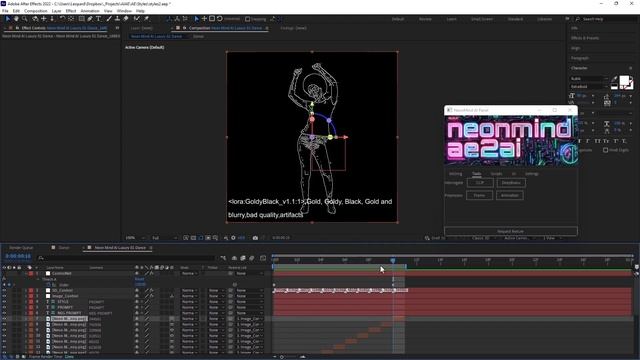Select the Pen tool
Viewport: 640px width, 360px height.
(90, 19)
